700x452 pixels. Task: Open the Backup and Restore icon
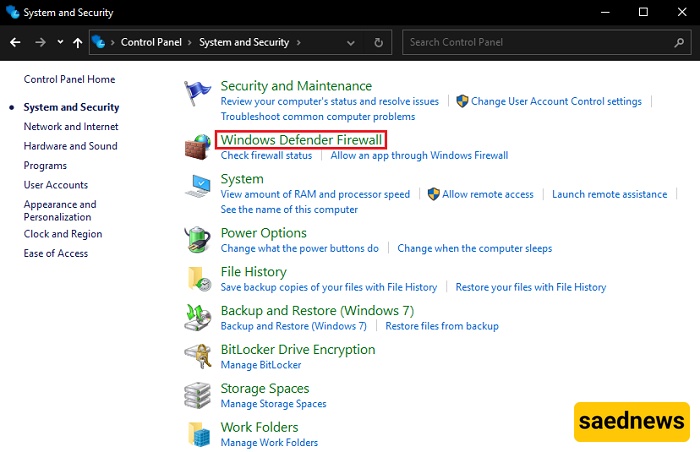pyautogui.click(x=197, y=317)
